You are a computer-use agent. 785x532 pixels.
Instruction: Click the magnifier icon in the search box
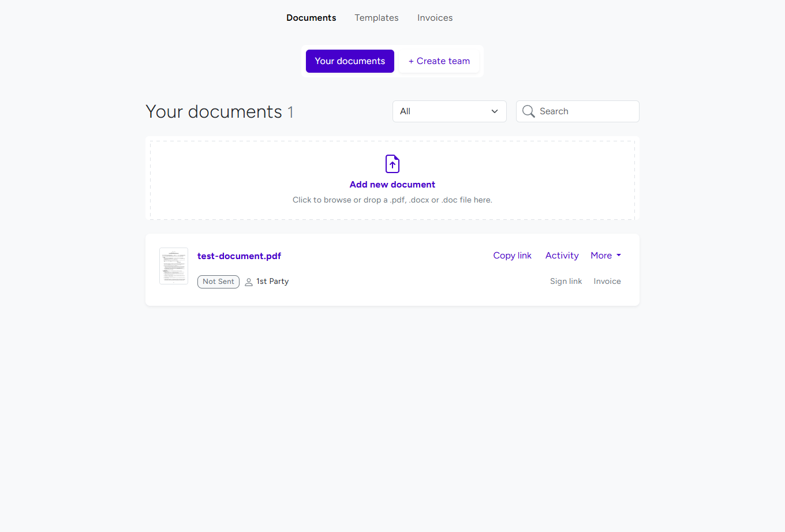pos(528,111)
